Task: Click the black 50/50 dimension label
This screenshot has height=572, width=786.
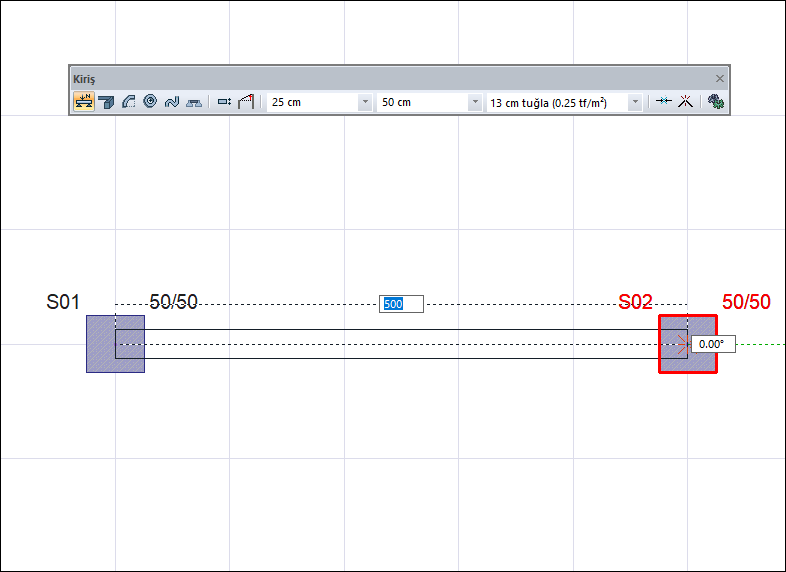Action: click(173, 302)
